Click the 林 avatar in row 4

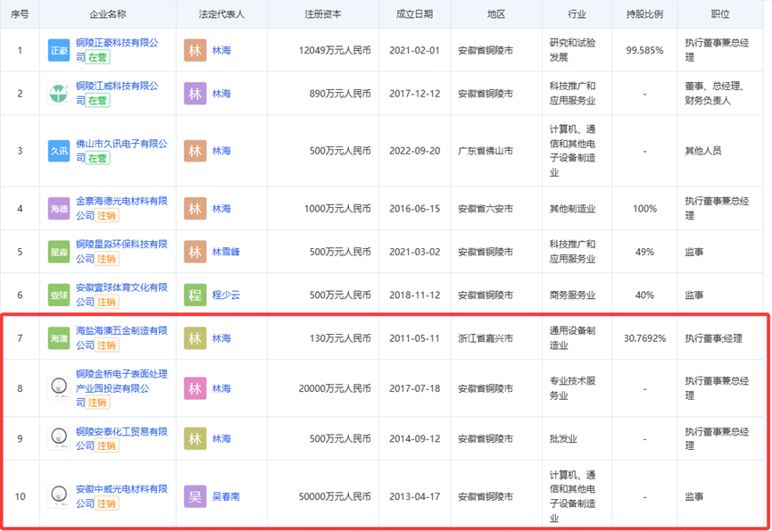[195, 208]
